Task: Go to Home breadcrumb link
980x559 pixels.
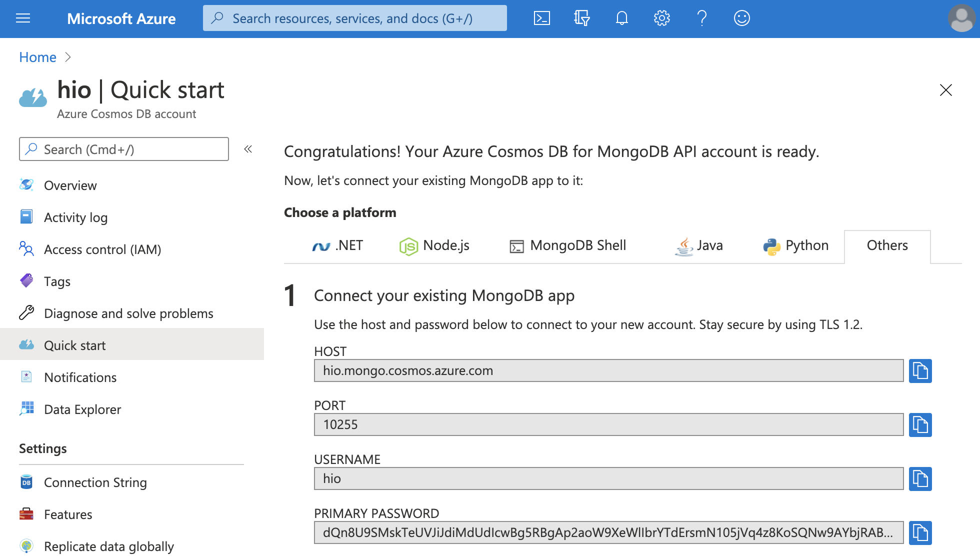Action: [37, 57]
